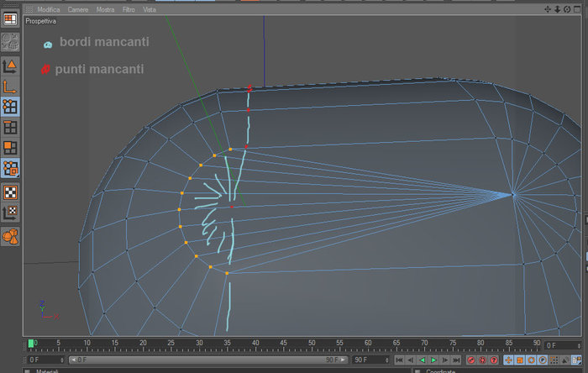Viewport: 588px width, 373px height.
Task: Toggle the Position keyframe recording button
Action: point(508,360)
